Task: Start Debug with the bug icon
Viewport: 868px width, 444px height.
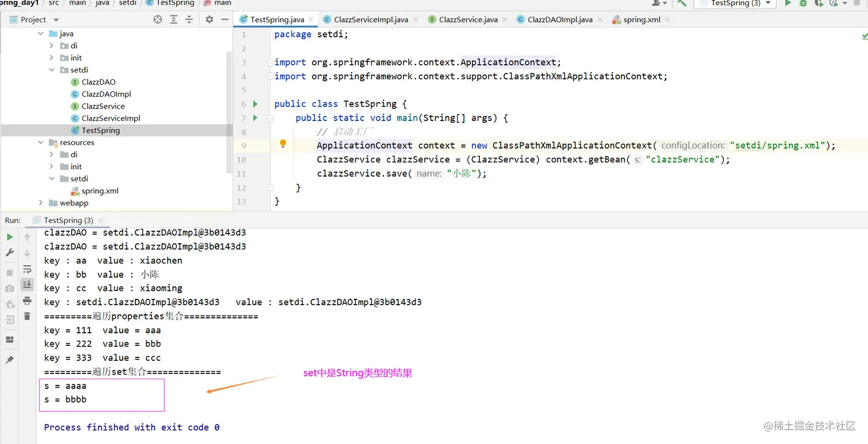Action: (x=803, y=3)
